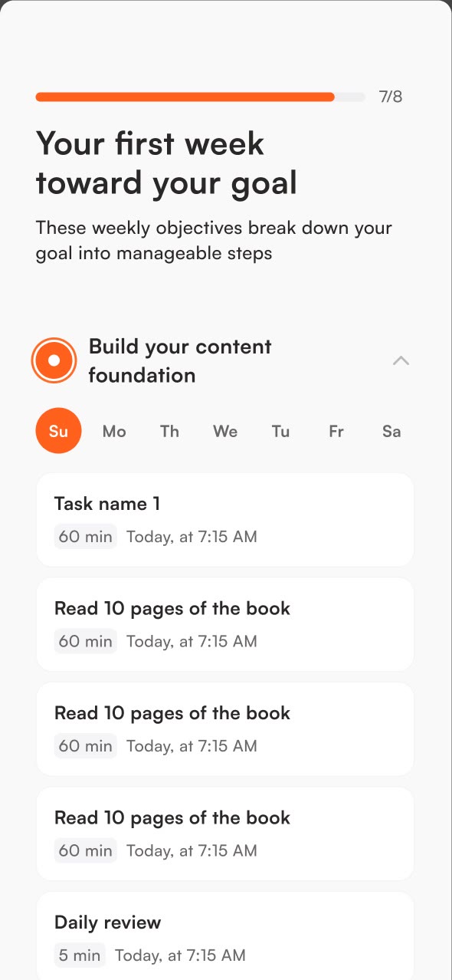Click the 60 min badge on Task name 1

[x=86, y=537]
